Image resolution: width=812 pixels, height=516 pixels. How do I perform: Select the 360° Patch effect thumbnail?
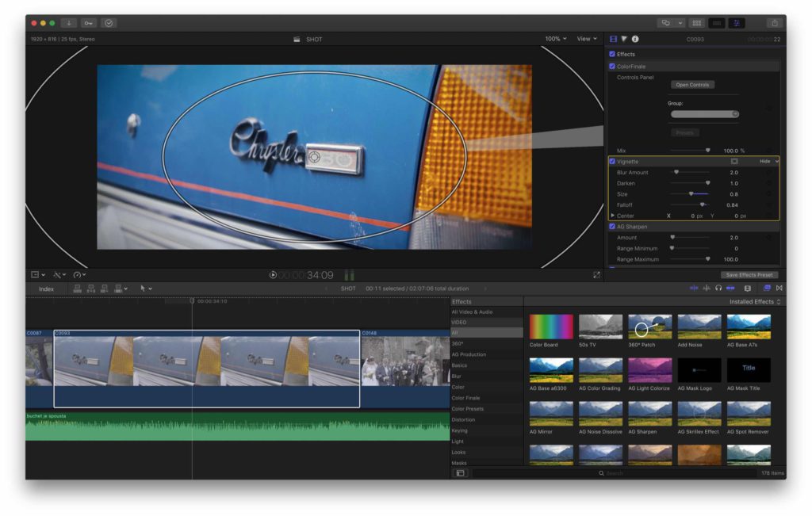point(649,327)
